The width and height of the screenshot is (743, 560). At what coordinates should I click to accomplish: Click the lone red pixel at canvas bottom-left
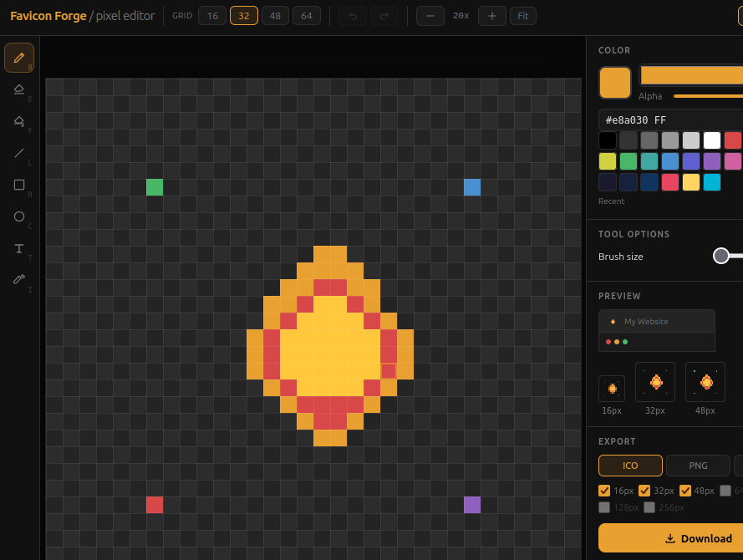(x=155, y=505)
